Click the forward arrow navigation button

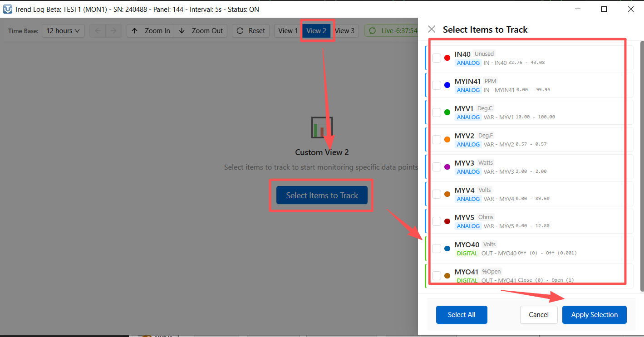click(x=113, y=31)
